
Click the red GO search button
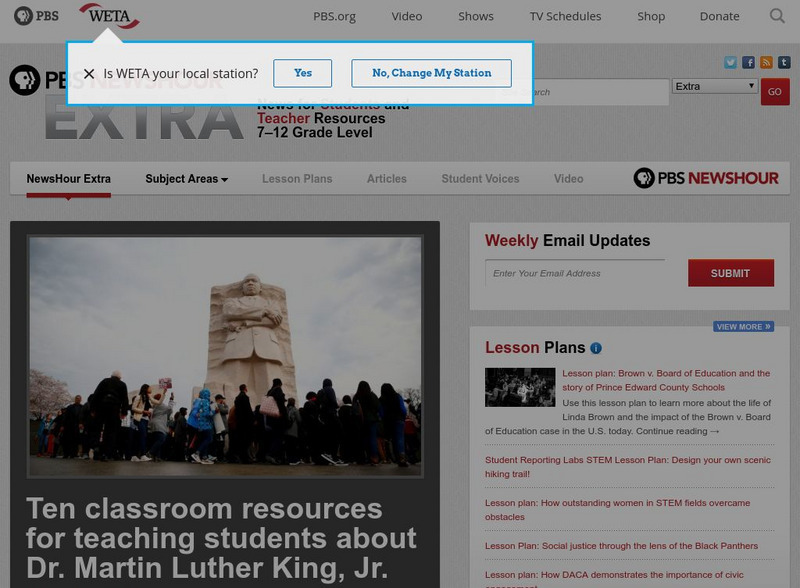pyautogui.click(x=774, y=92)
